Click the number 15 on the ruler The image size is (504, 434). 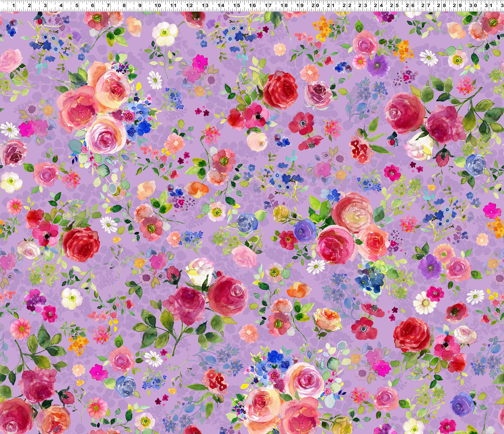(x=236, y=5)
